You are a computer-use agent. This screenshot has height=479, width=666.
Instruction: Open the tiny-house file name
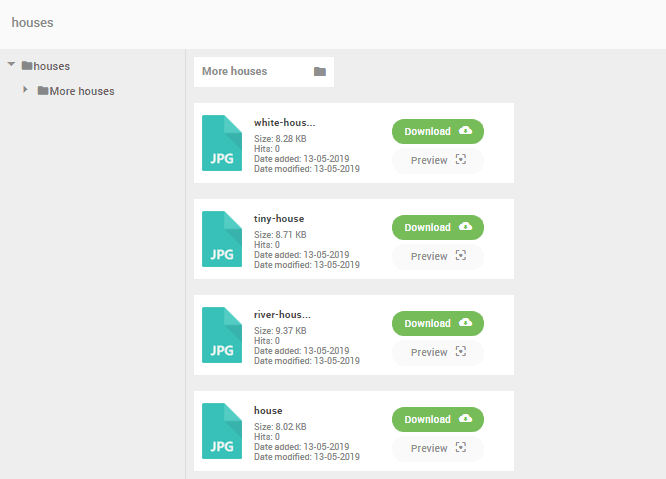[x=279, y=218]
